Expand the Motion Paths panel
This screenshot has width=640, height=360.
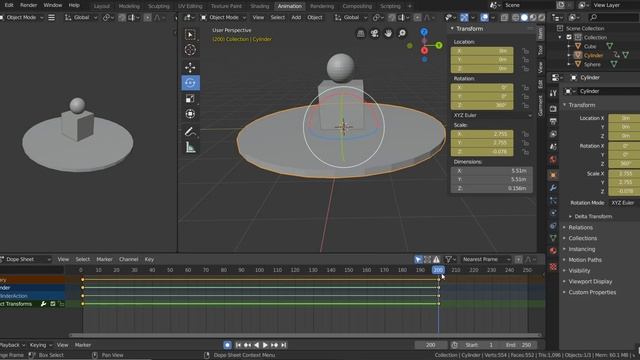pos(584,260)
